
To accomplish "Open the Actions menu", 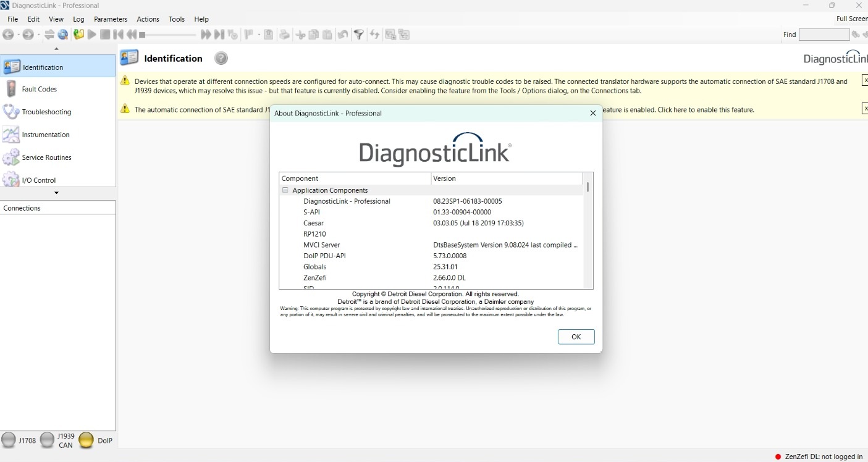I will tap(148, 19).
